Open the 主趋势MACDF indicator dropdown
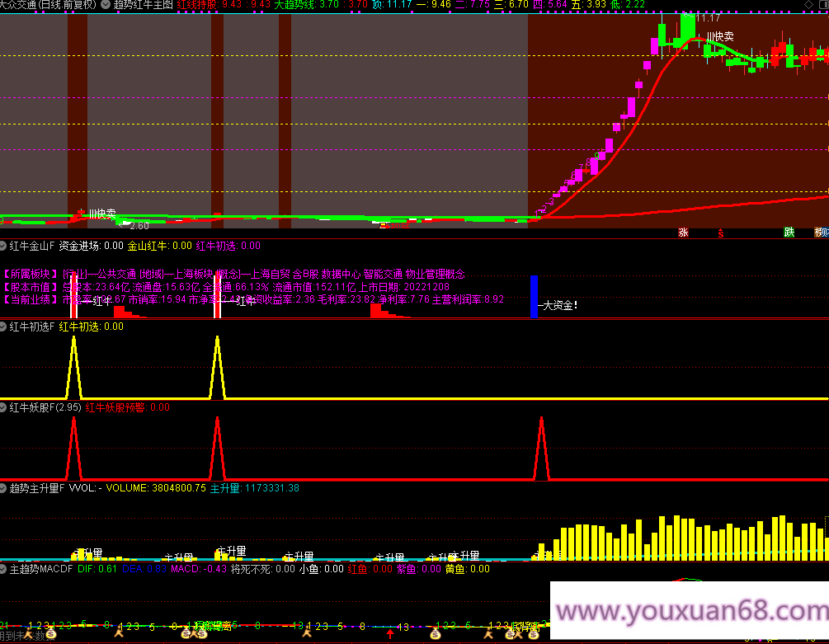Image resolution: width=829 pixels, height=644 pixels. point(4,568)
